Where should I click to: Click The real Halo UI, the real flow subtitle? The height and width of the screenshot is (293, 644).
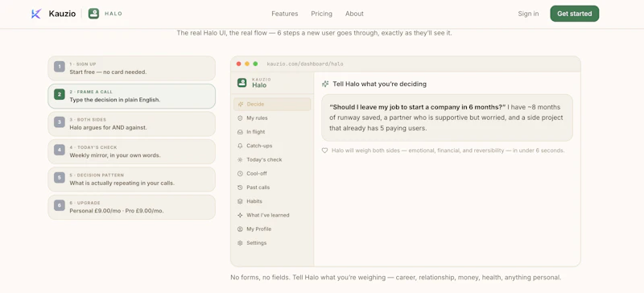[x=314, y=33]
